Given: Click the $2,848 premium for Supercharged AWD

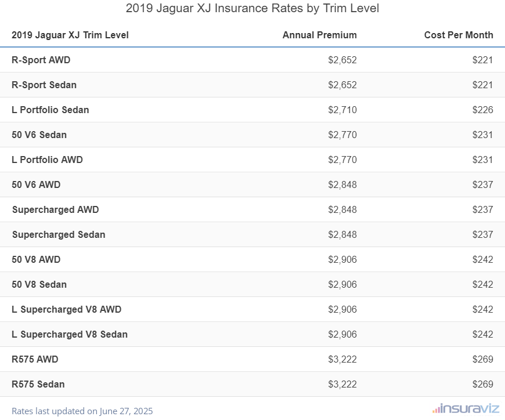Looking at the screenshot, I should (x=342, y=210).
